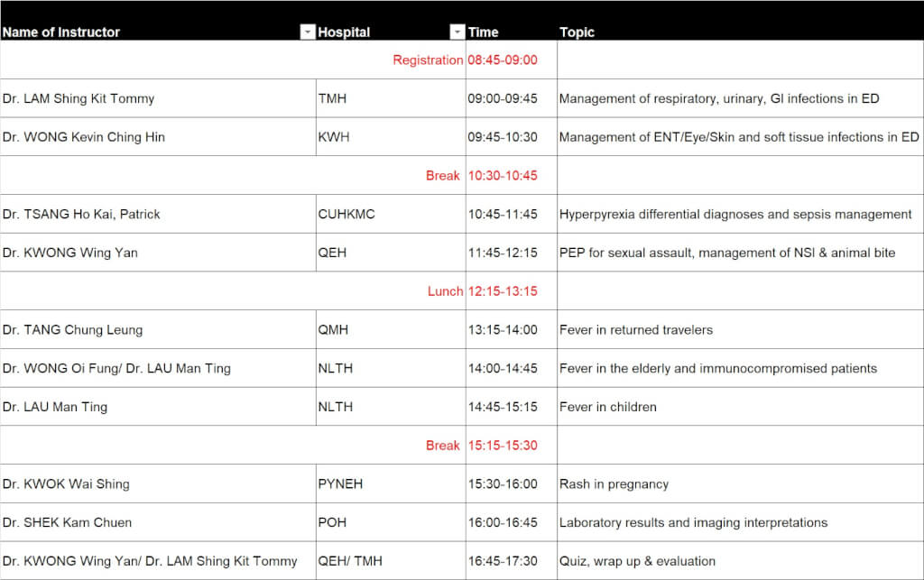Select the Quiz, wrap up & evaluation cell

637,561
